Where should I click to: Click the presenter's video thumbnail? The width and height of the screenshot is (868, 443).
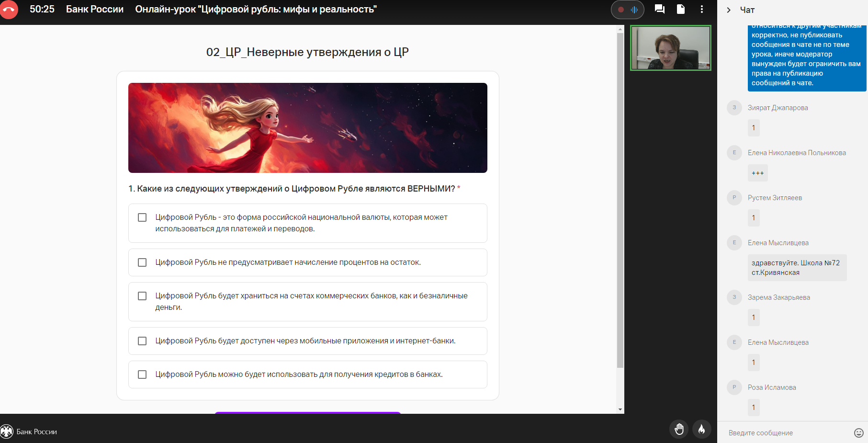[671, 48]
